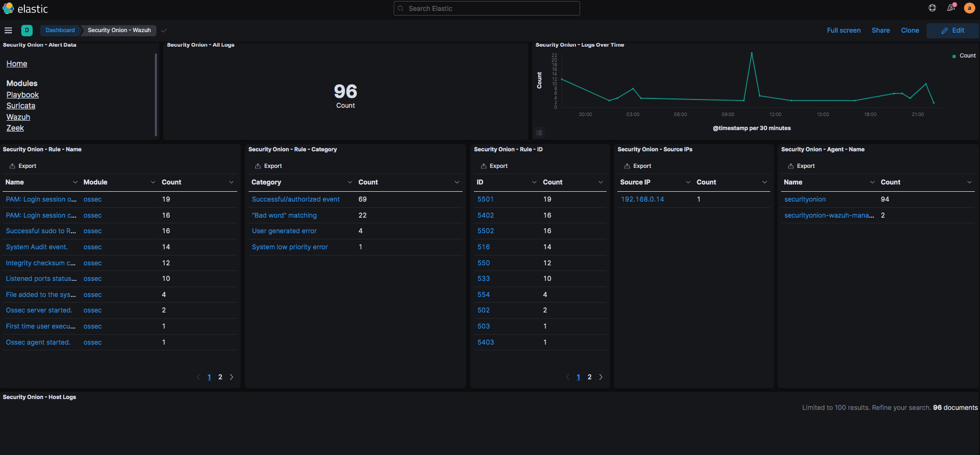Click the Search Elastic field
Viewport: 980px width, 455px height.
[x=486, y=8]
